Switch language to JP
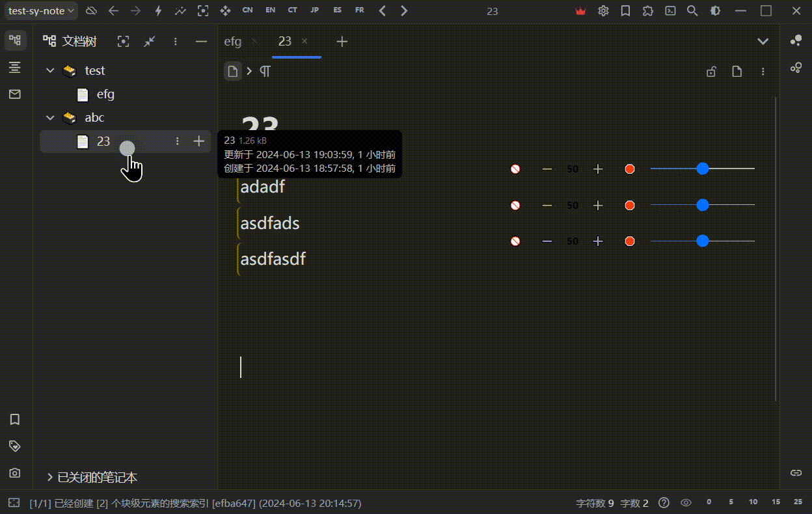Screen dimensions: 812x514 (315, 11)
